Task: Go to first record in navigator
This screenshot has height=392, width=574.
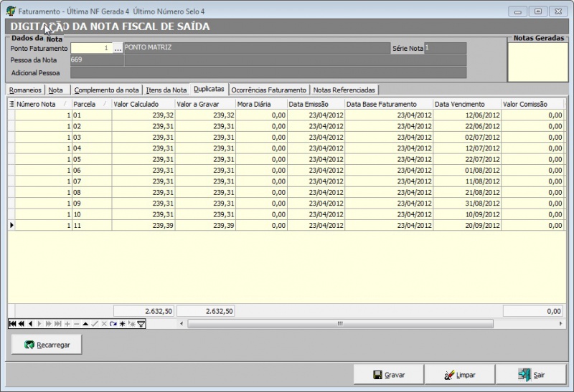Action: [x=11, y=324]
